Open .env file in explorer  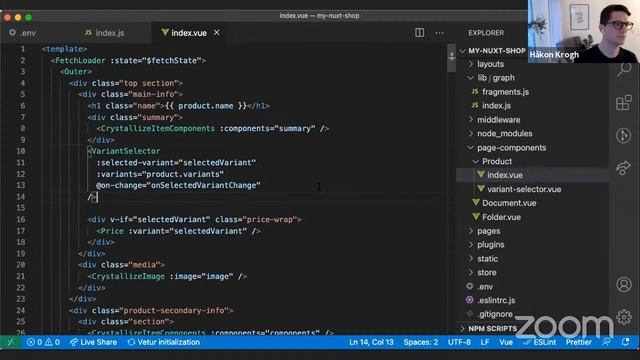(485, 287)
